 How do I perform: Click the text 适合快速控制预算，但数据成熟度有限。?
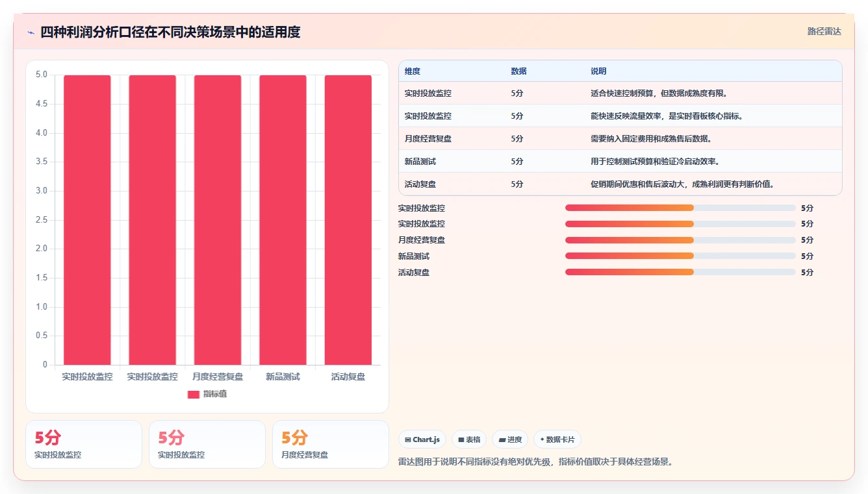pos(659,93)
